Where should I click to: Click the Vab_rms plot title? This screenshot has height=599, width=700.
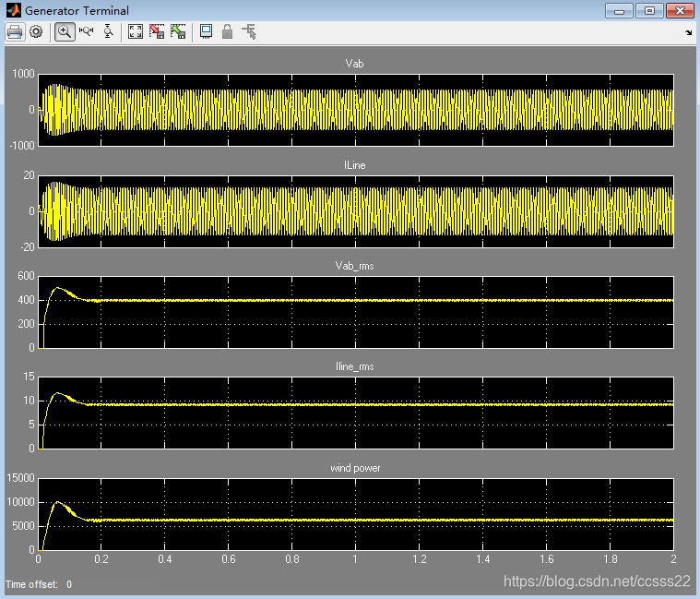click(354, 266)
